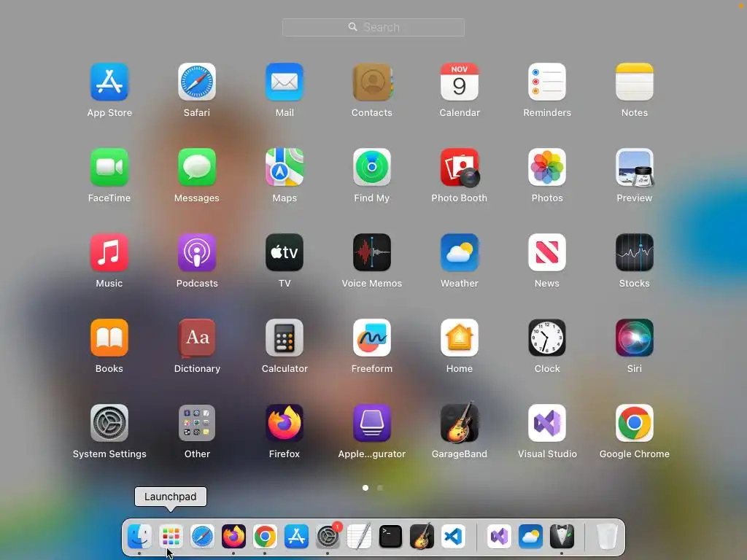Open the Other apps folder
Viewport: 747px width, 560px height.
[x=197, y=423]
